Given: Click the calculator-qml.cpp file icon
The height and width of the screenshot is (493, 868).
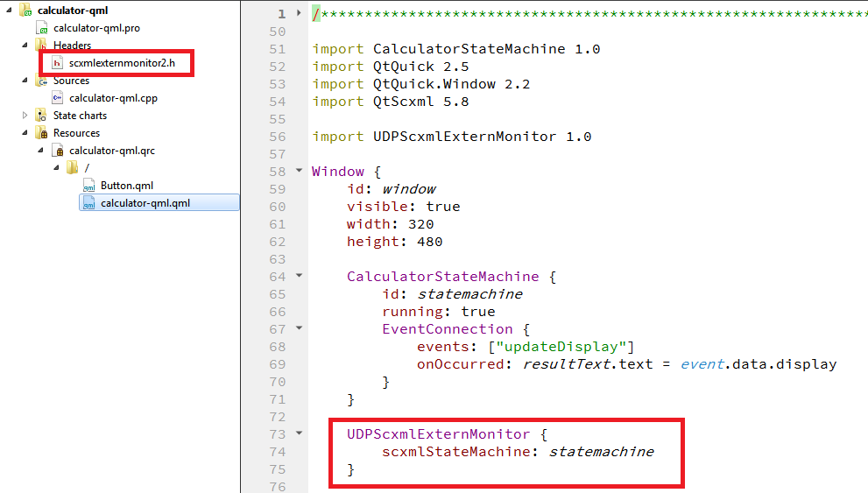Looking at the screenshot, I should click(57, 98).
